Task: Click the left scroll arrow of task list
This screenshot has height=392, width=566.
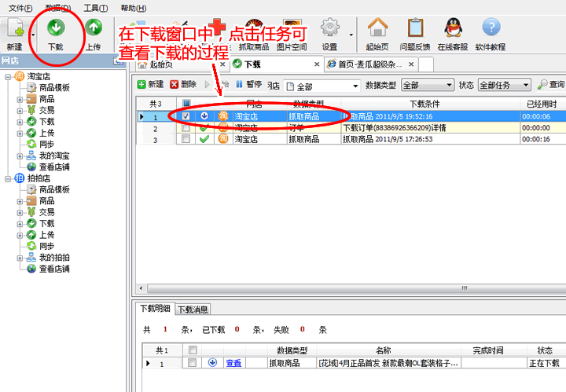Action: coord(141,288)
